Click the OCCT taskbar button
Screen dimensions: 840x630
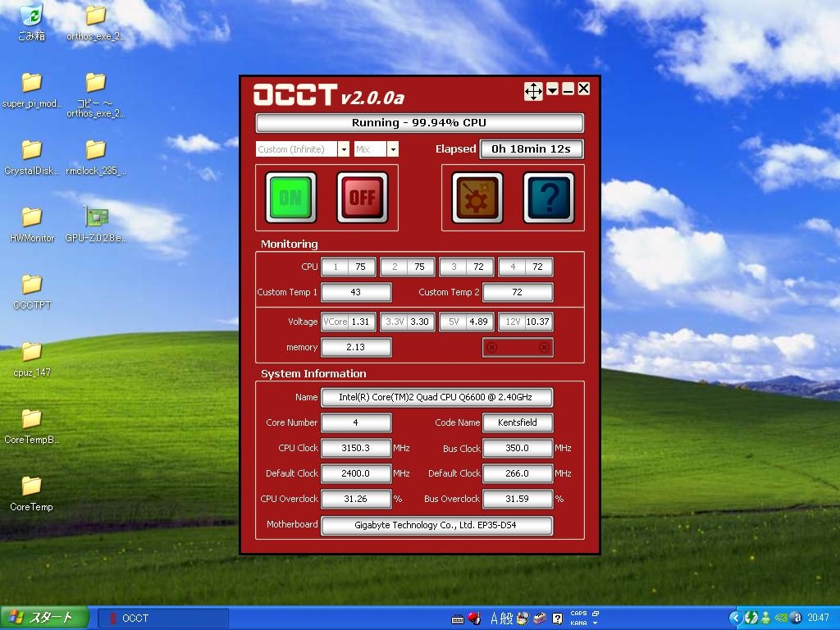pyautogui.click(x=162, y=619)
